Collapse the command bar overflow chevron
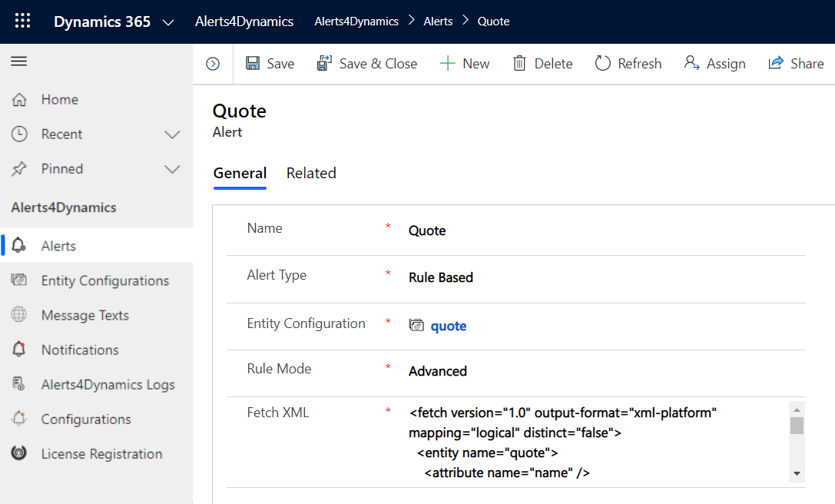This screenshot has width=835, height=504. coord(213,63)
